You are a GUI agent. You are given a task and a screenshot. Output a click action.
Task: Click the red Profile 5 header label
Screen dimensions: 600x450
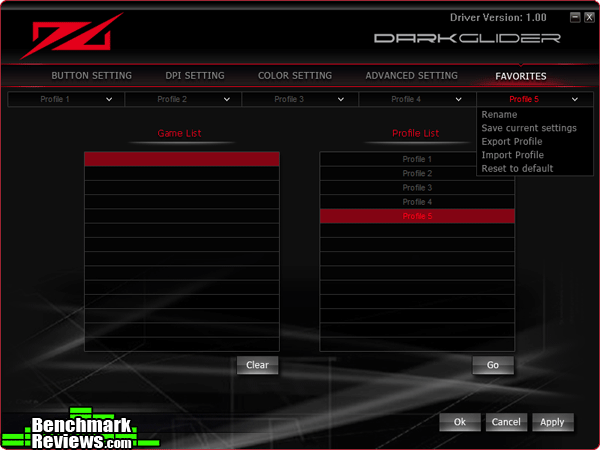[524, 99]
